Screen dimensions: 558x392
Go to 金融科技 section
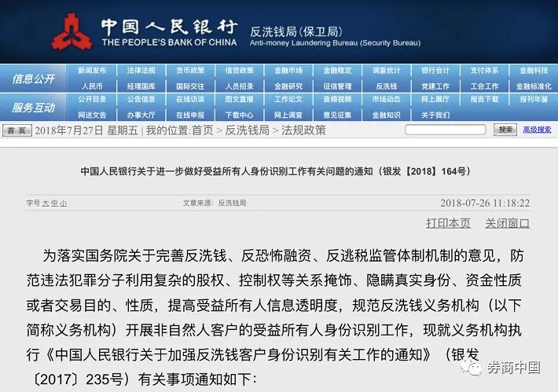pyautogui.click(x=534, y=71)
